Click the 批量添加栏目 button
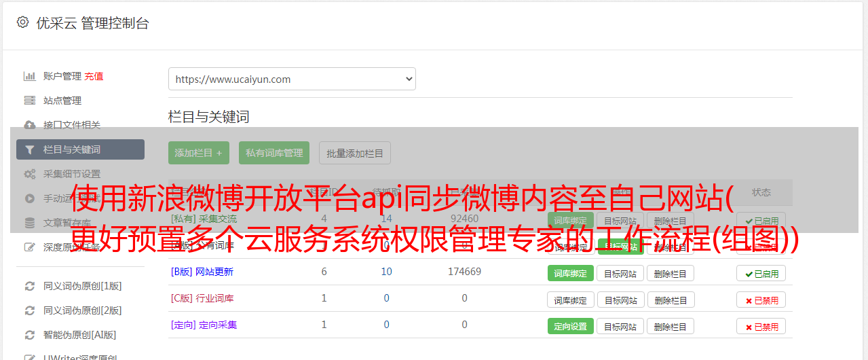868x360 pixels. [355, 153]
